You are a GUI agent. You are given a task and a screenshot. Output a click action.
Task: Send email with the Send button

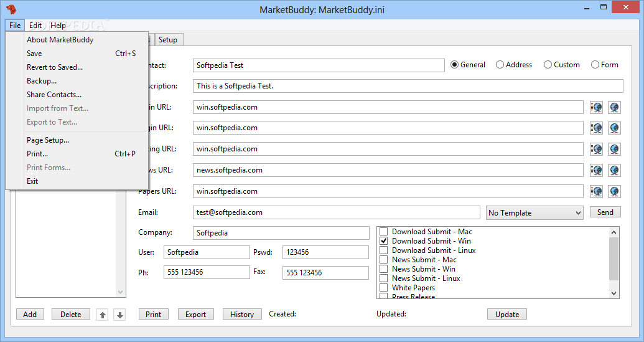tap(605, 212)
